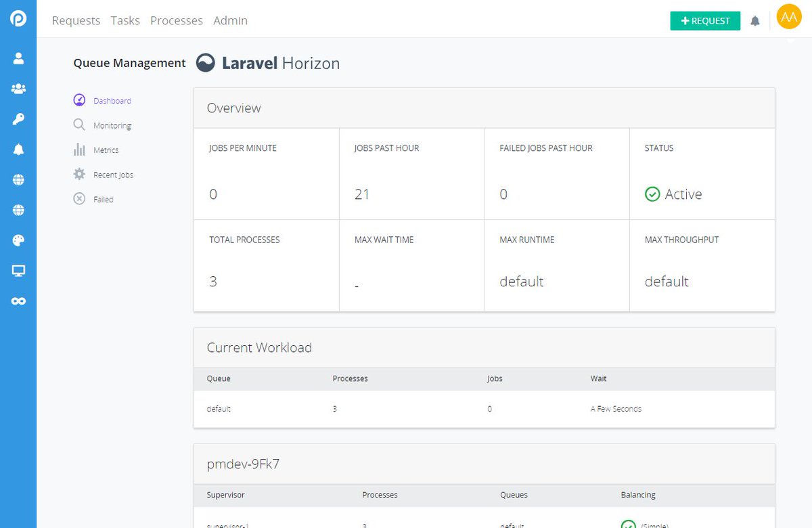The width and height of the screenshot is (812, 528).
Task: Open the Admin menu
Action: 230,21
